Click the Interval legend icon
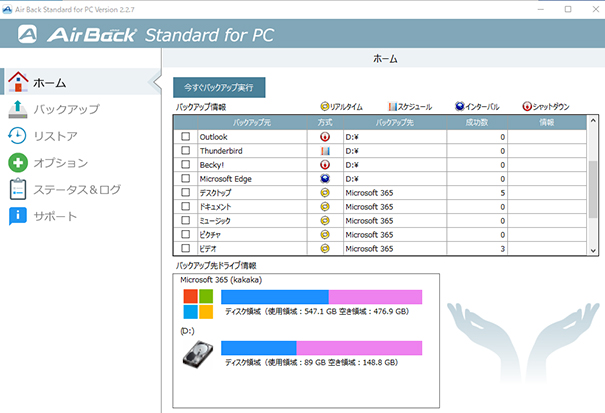Viewport: 605px width, 413px height. 460,106
